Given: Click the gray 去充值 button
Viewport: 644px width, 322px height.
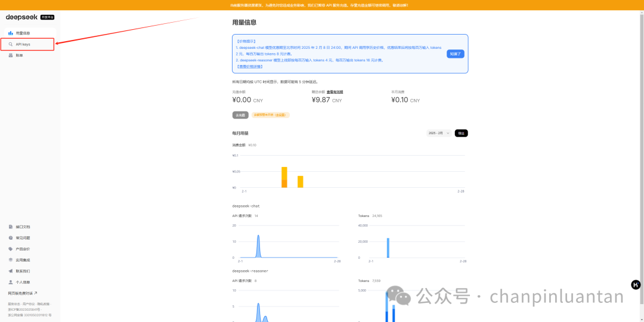Looking at the screenshot, I should tap(240, 115).
